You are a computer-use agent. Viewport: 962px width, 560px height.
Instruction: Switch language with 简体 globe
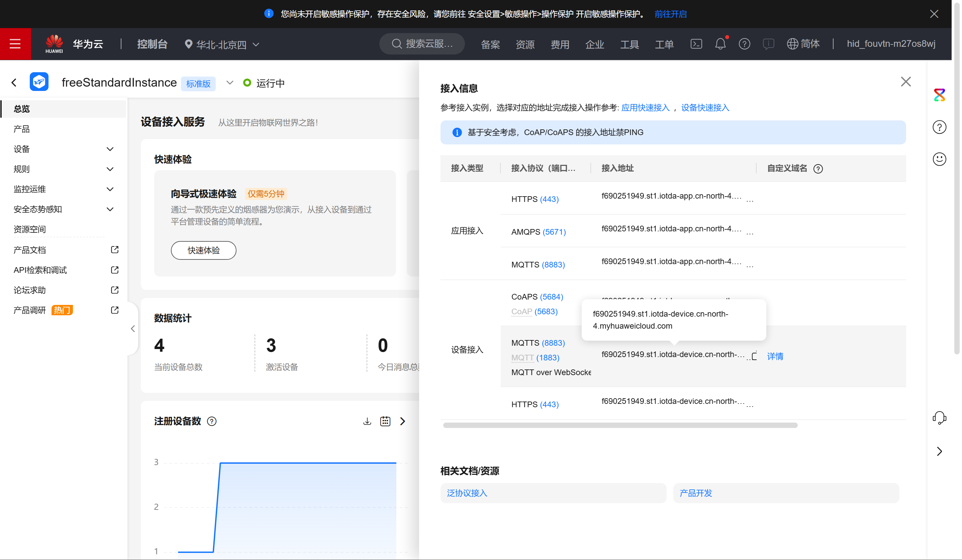click(x=803, y=44)
